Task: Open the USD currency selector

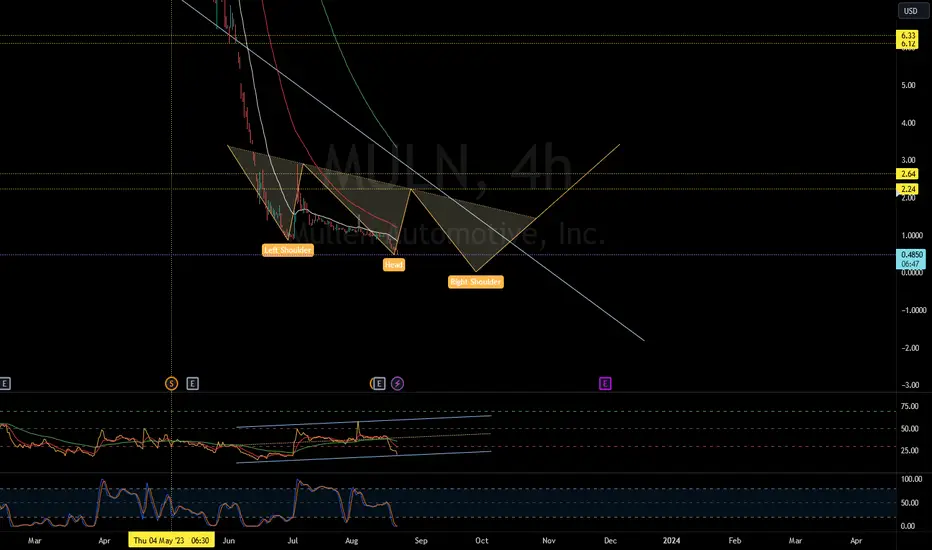Action: click(x=912, y=11)
